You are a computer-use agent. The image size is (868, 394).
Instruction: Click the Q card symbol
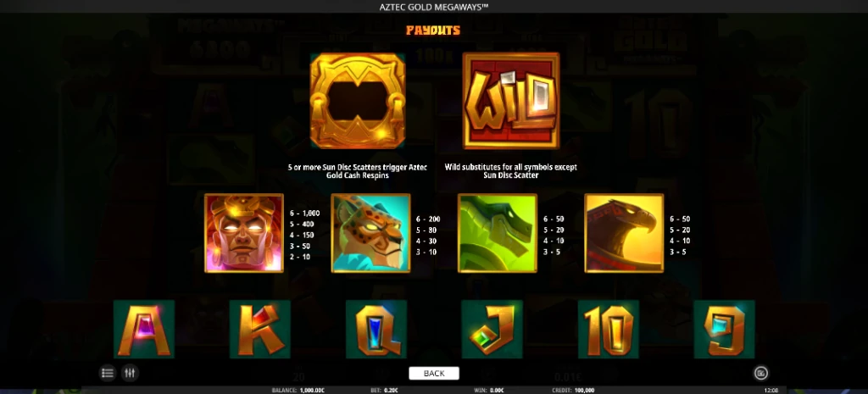click(376, 330)
